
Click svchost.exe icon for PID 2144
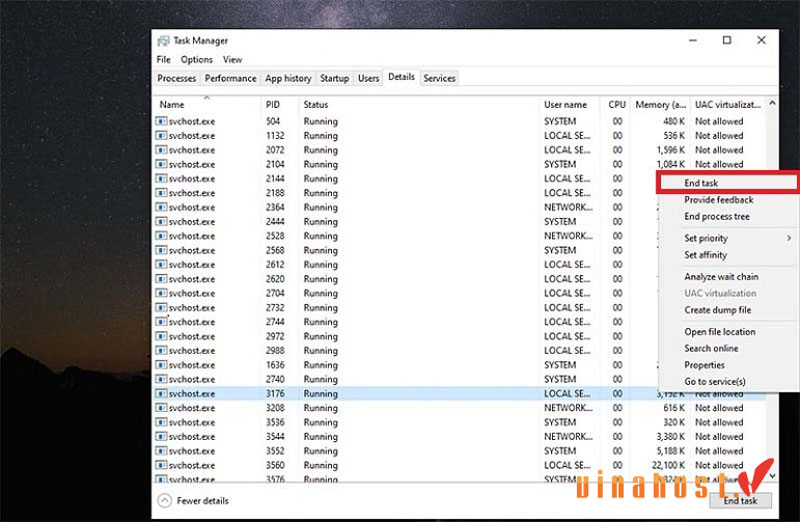161,179
